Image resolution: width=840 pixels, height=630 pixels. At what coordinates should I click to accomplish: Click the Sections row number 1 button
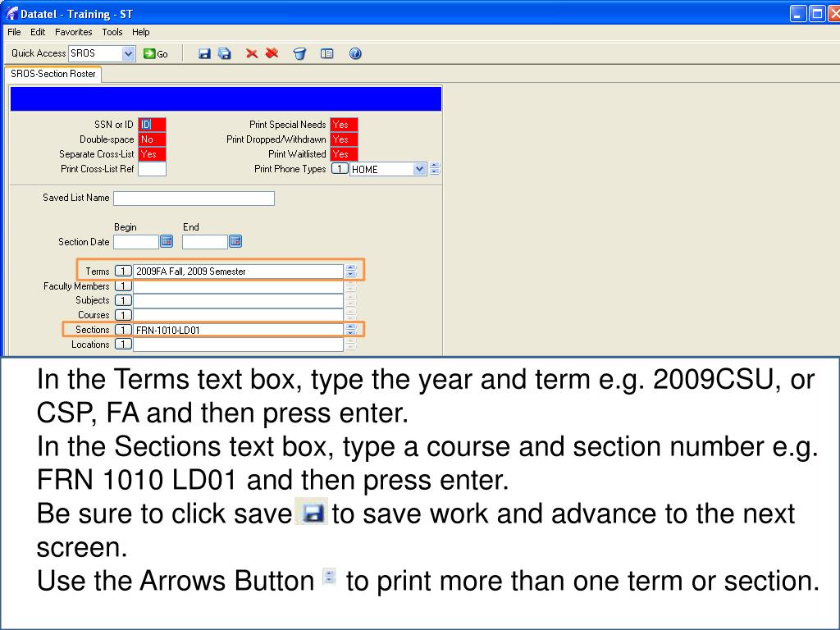pos(123,330)
